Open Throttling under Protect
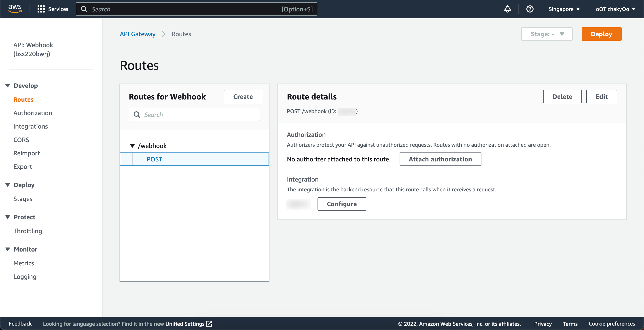Image resolution: width=644 pixels, height=330 pixels. coord(28,231)
